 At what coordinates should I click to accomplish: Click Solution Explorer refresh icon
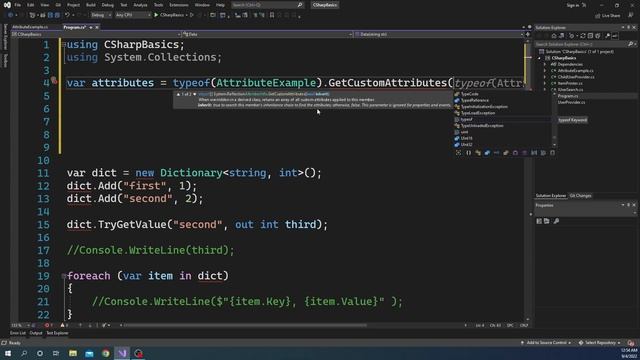click(x=582, y=36)
